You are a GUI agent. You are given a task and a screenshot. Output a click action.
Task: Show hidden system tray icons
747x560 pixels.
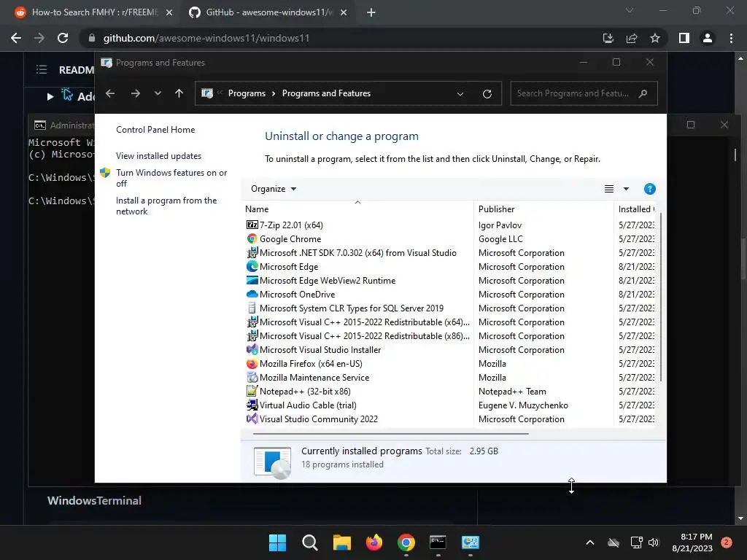pyautogui.click(x=589, y=542)
